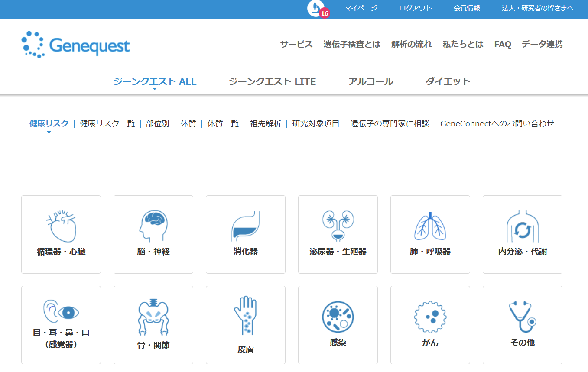This screenshot has width=588, height=372.
Task: Click the ログアウト link
Action: coord(416,8)
